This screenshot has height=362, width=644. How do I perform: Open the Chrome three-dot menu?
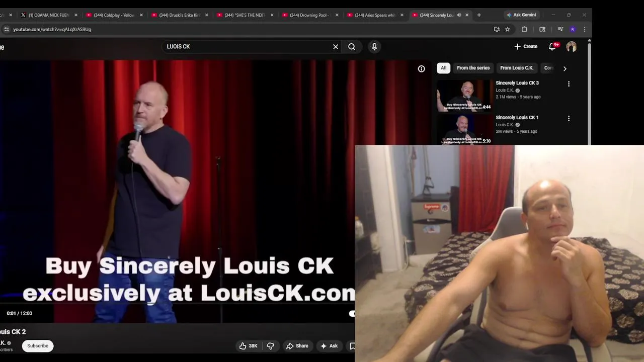[x=585, y=29]
